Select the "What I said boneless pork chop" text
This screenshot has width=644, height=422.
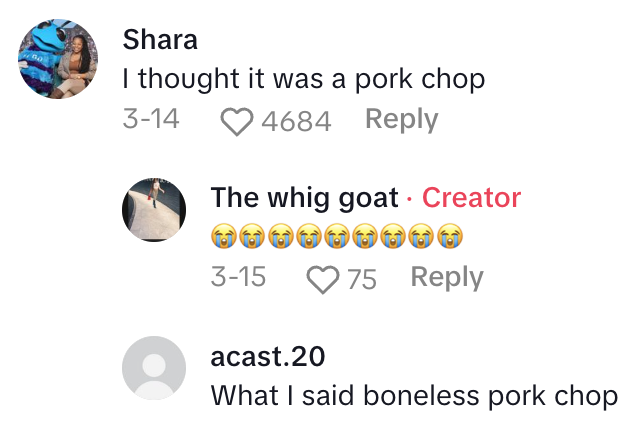point(414,396)
